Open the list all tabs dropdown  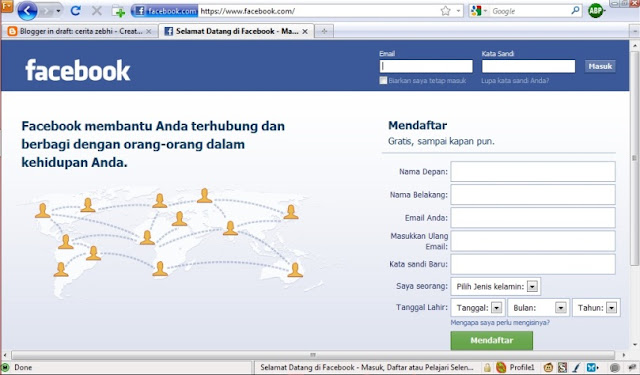tap(634, 31)
